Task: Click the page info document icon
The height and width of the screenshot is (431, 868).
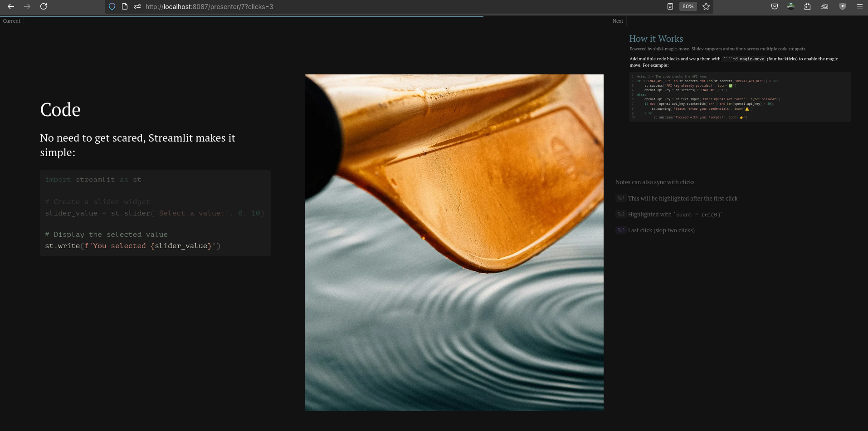Action: click(125, 6)
